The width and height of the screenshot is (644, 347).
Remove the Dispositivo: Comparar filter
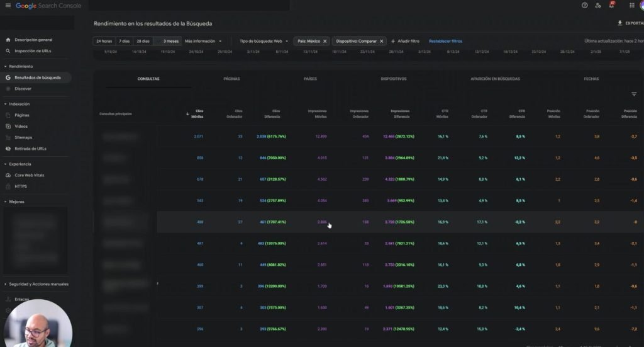382,41
